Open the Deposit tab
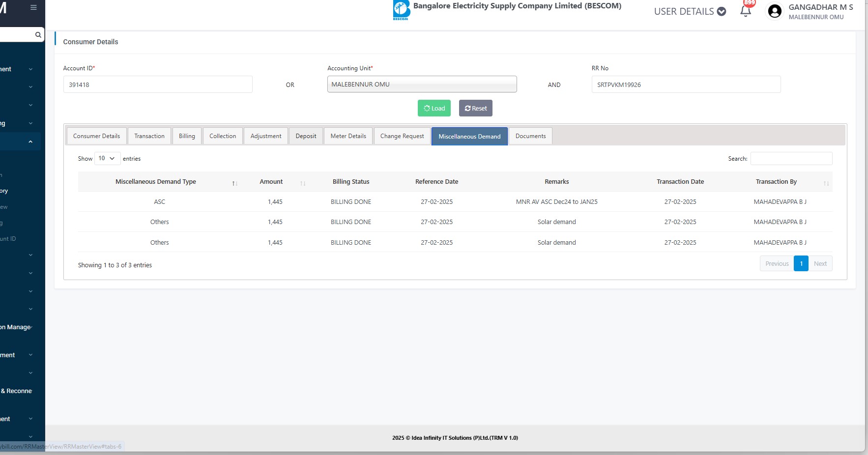868x455 pixels. tap(306, 136)
